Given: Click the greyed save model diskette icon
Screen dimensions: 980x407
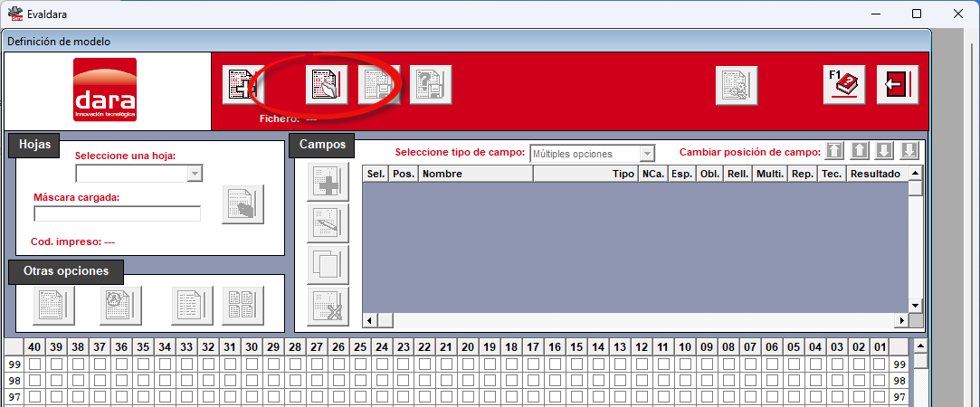Looking at the screenshot, I should point(379,85).
